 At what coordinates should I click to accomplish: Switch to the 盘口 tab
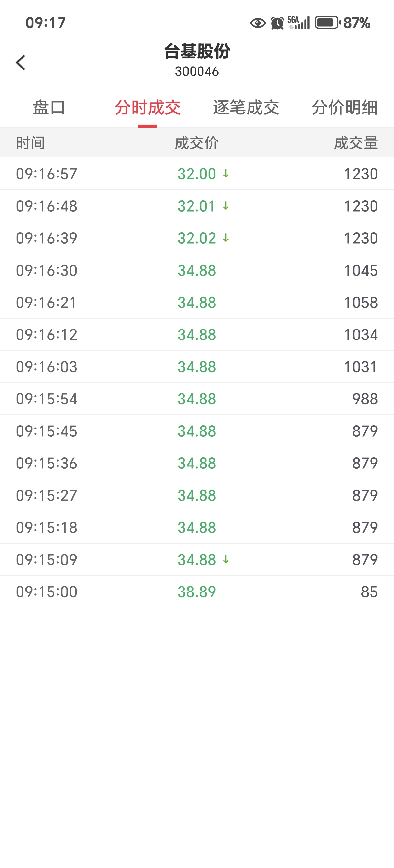pyautogui.click(x=49, y=108)
